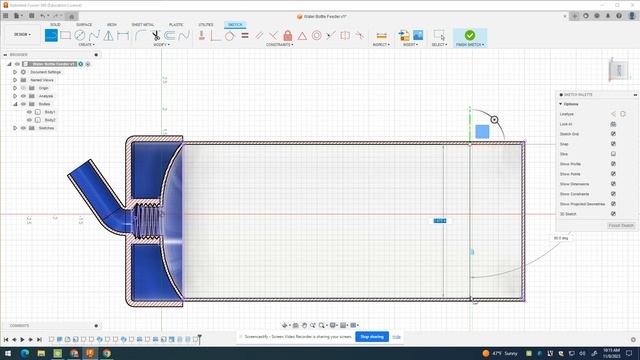The width and height of the screenshot is (640, 360).
Task: Select the Mirror tool in Create
Action: pyautogui.click(x=109, y=36)
